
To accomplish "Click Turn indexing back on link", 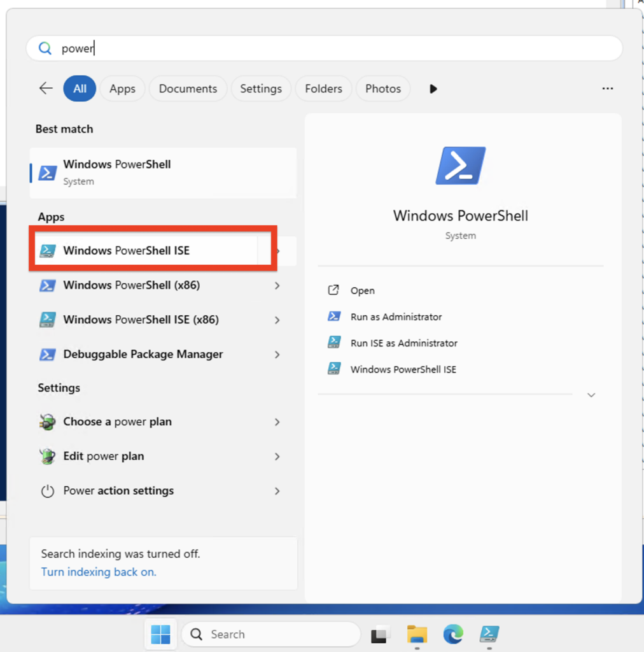I will pyautogui.click(x=99, y=572).
